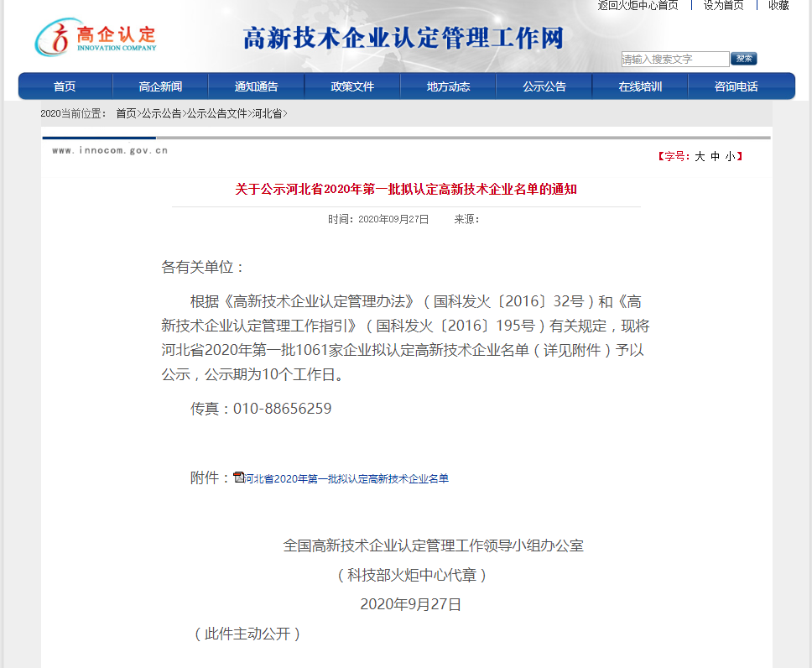Click the www.innocom.gov.cn text
The image size is (812, 668).
click(110, 150)
